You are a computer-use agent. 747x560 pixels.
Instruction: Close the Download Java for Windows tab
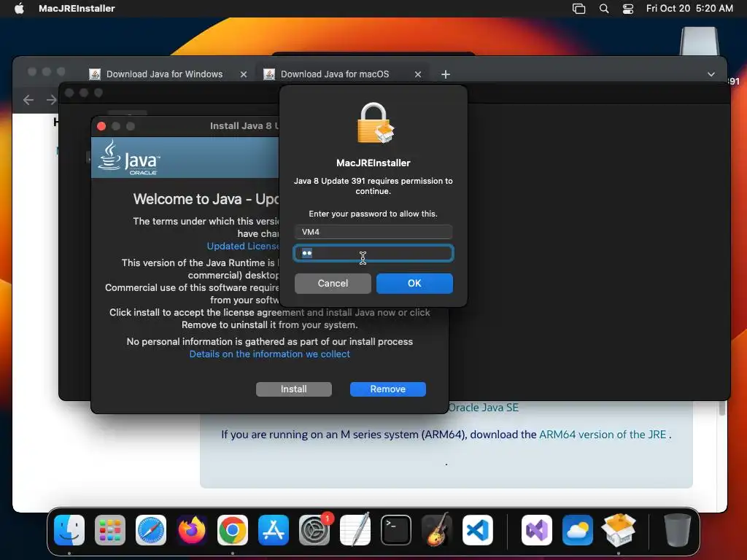coord(244,74)
